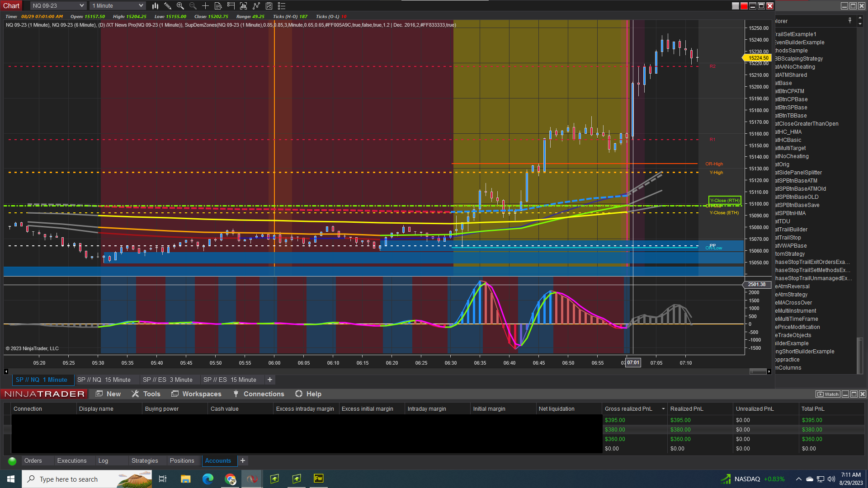Launch Microsoft Edge from the taskbar
The image size is (868, 488).
click(x=208, y=479)
